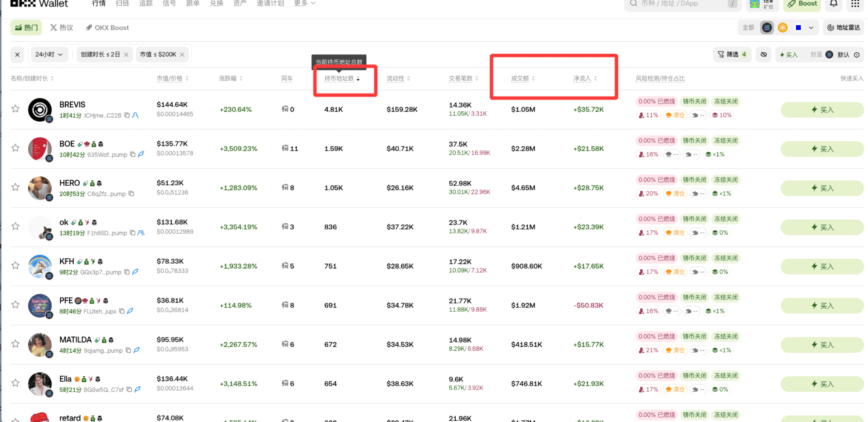The image size is (868, 422).
Task: Copy the BOE contract address
Action: [x=133, y=154]
